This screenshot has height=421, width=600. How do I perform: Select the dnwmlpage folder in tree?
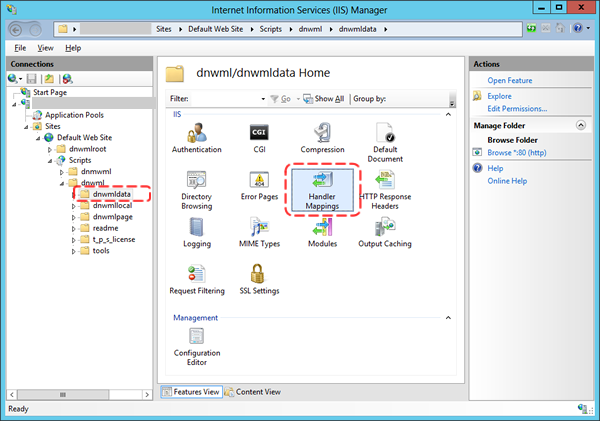[112, 217]
